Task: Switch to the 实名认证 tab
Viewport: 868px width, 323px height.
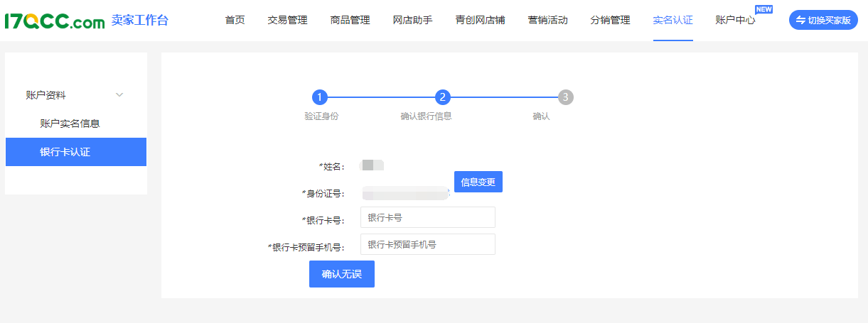Action: tap(673, 21)
